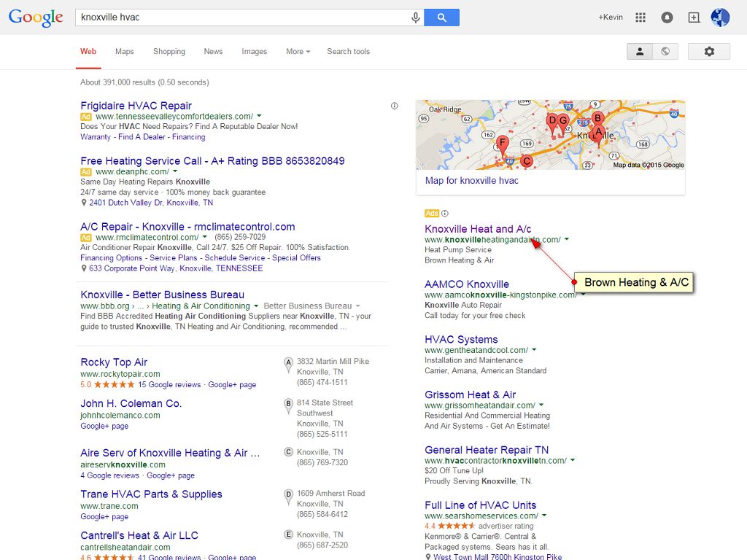This screenshot has width=747, height=560.
Task: Open John H. Coleman Co. Google+ page
Action: coord(104,426)
